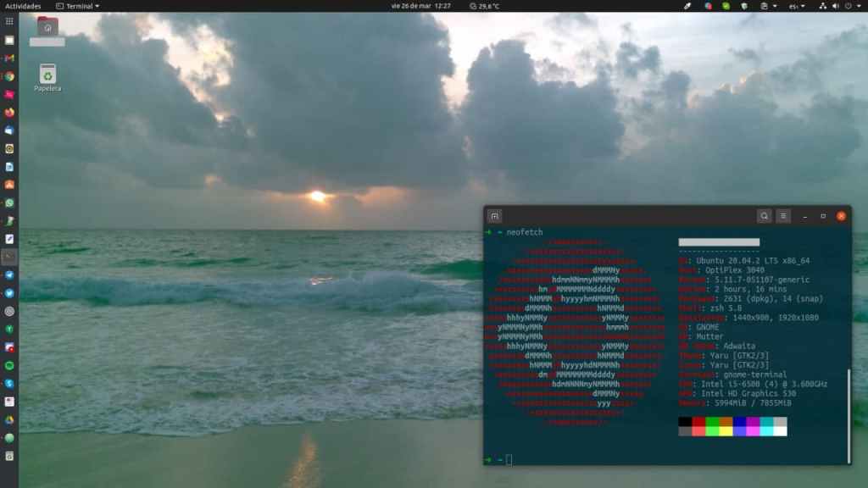Launch Spotify from the dock

click(9, 365)
